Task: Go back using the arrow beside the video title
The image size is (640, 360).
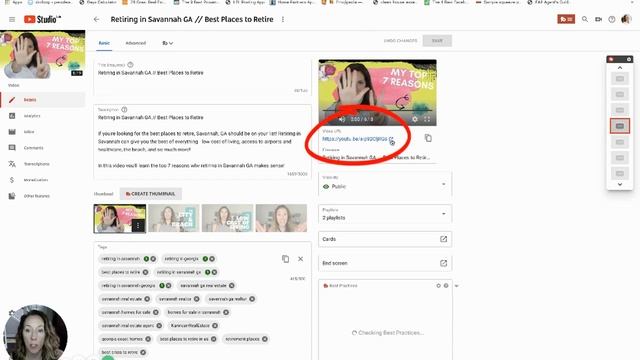Action: click(x=96, y=19)
